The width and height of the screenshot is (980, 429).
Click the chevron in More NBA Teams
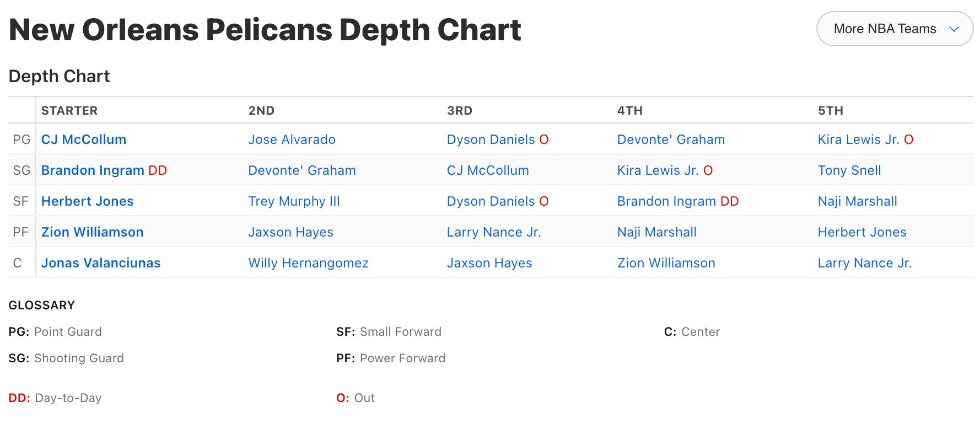point(954,29)
